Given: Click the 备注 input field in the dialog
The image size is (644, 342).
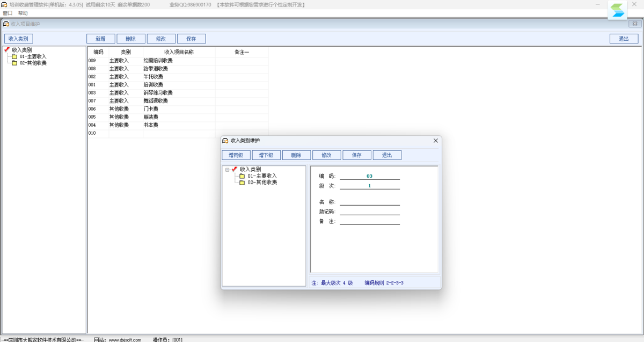Looking at the screenshot, I should click(370, 221).
